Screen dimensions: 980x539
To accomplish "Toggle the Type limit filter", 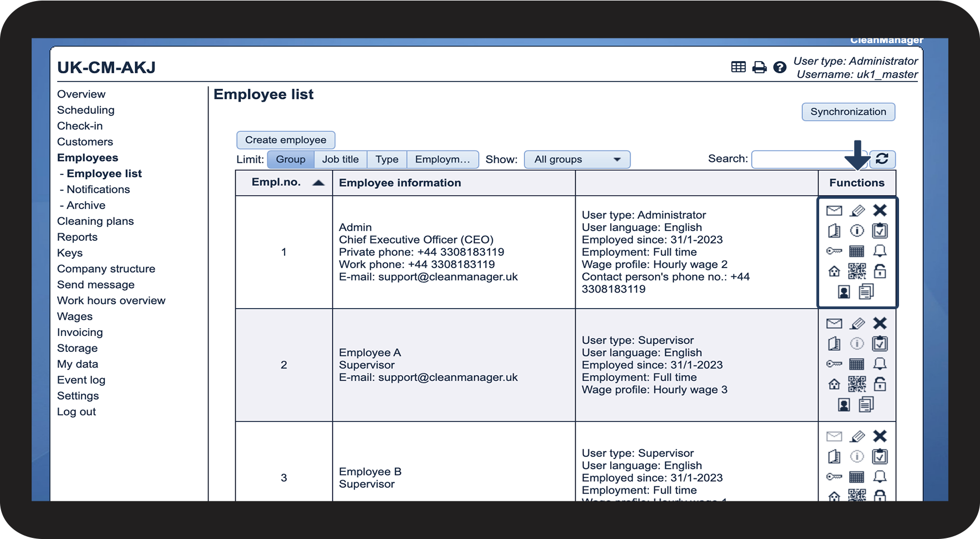I will (387, 159).
